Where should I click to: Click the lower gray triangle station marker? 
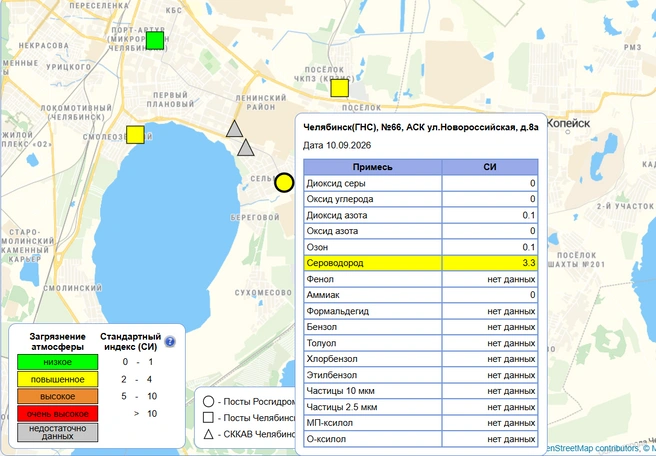click(x=246, y=148)
